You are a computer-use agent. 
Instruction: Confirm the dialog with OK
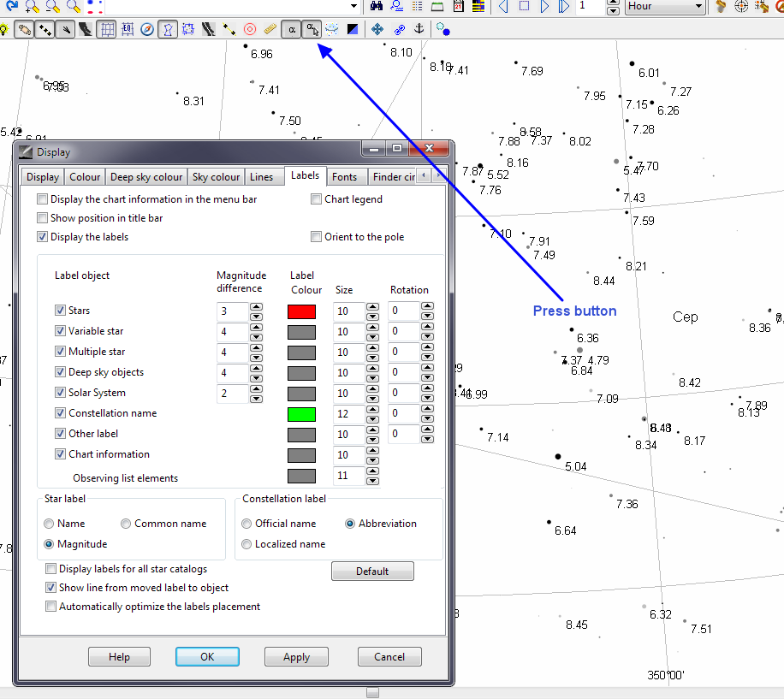pos(207,656)
